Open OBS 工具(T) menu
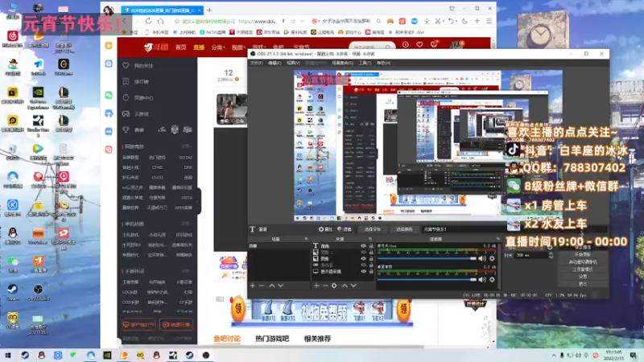This screenshot has height=362, width=644. point(365,64)
